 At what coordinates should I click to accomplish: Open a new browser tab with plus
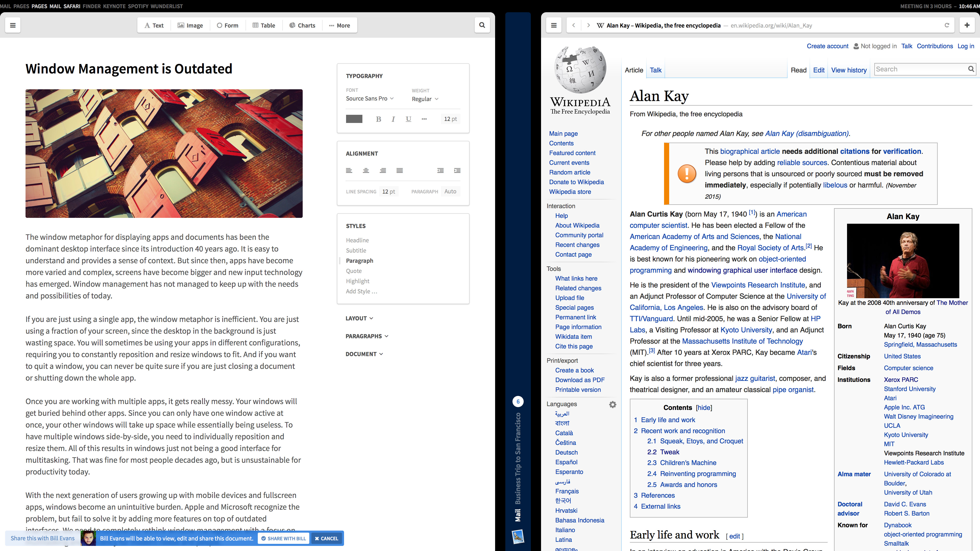pos(967,26)
